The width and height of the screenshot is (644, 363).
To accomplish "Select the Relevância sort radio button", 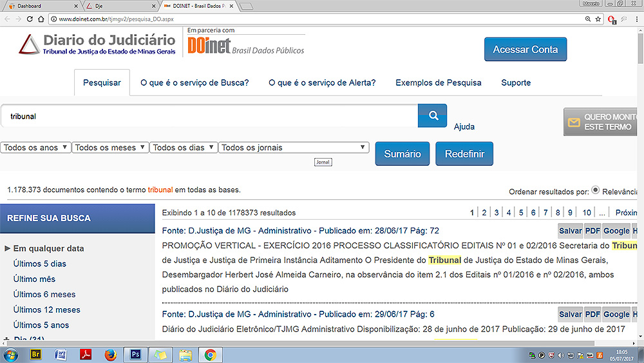I will pos(595,190).
